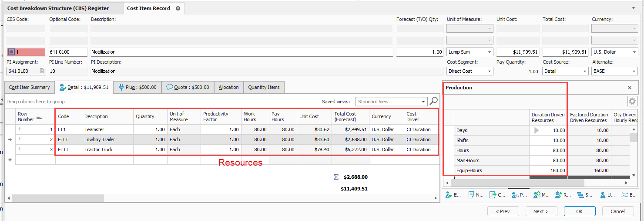
Task: Click the Row Number sort icon
Action: [39, 117]
